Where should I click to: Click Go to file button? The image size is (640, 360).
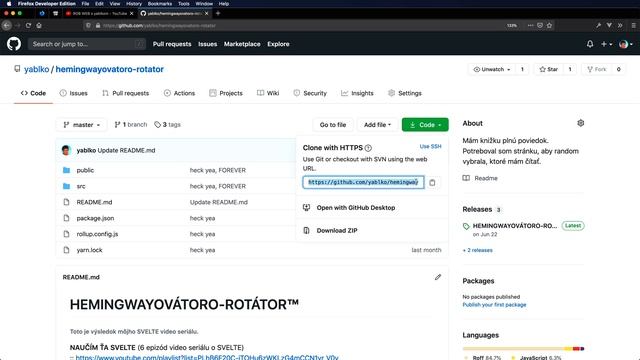[333, 124]
